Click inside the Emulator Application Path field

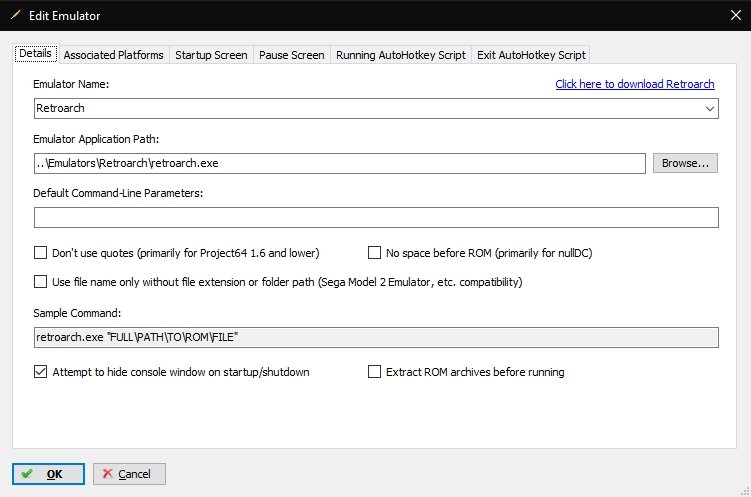coord(340,163)
